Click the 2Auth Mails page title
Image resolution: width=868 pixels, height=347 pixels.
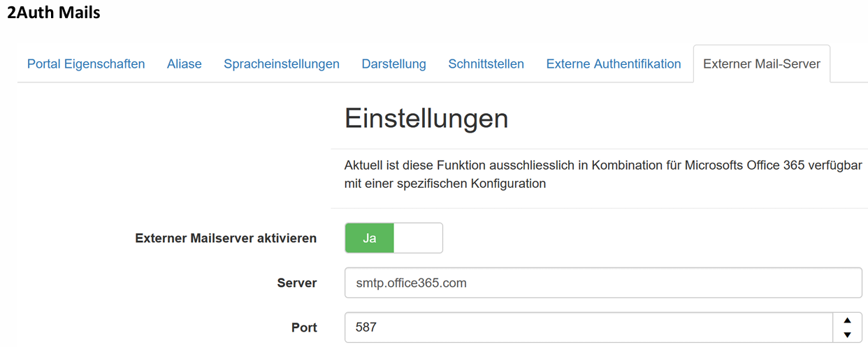click(53, 13)
